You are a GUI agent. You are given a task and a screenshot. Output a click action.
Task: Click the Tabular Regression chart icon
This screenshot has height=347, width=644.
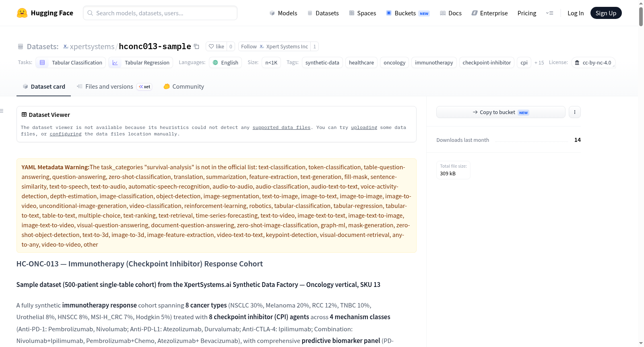coord(115,62)
